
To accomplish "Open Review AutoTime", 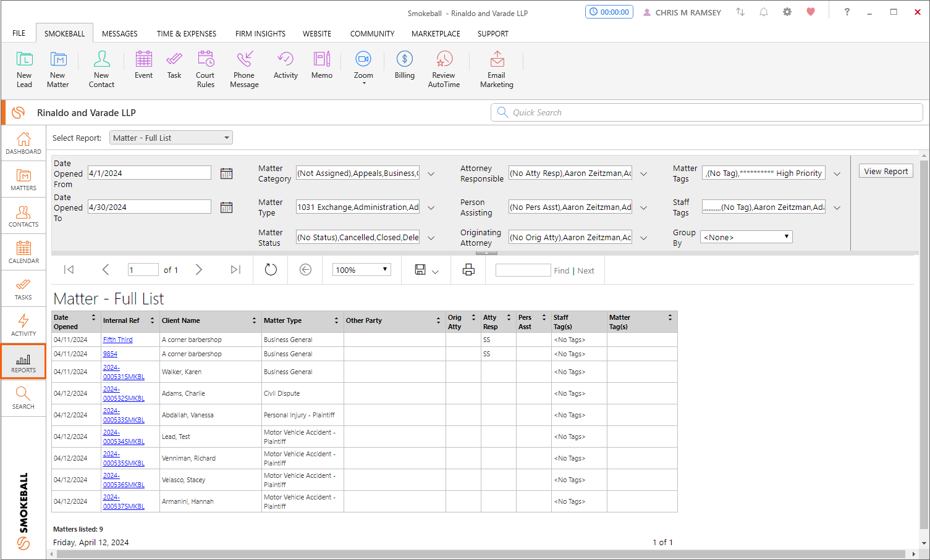I will (444, 69).
